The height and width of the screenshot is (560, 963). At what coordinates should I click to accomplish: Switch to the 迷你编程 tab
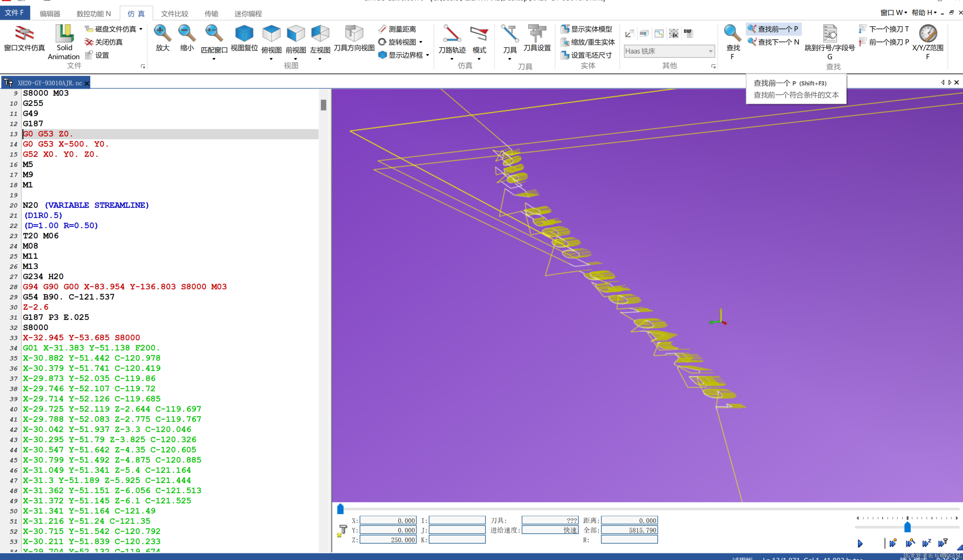248,14
